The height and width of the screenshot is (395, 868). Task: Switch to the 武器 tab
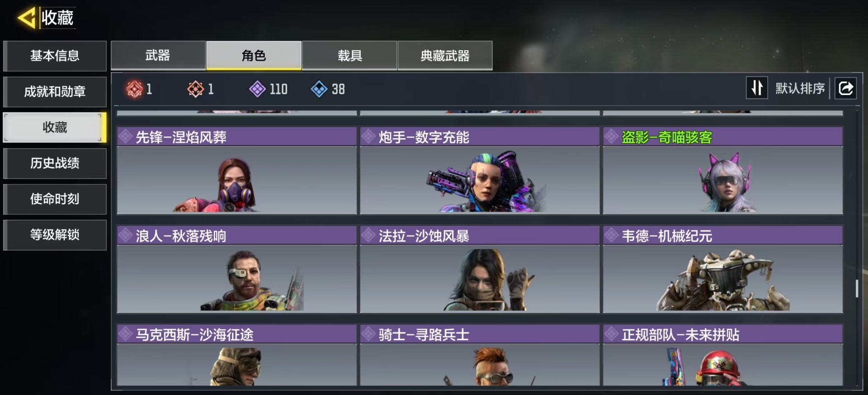pos(158,56)
